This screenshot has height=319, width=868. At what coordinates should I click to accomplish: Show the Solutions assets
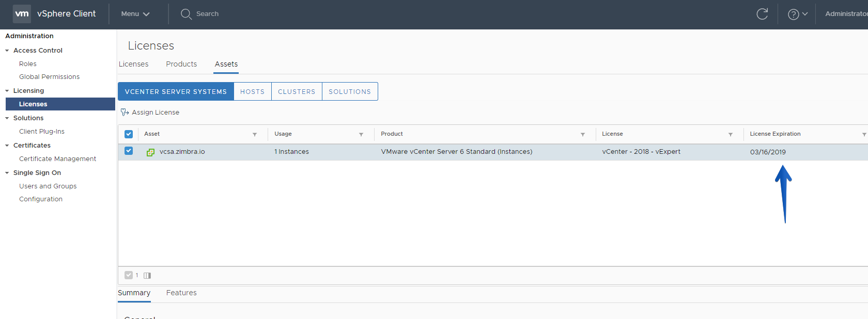pos(350,91)
